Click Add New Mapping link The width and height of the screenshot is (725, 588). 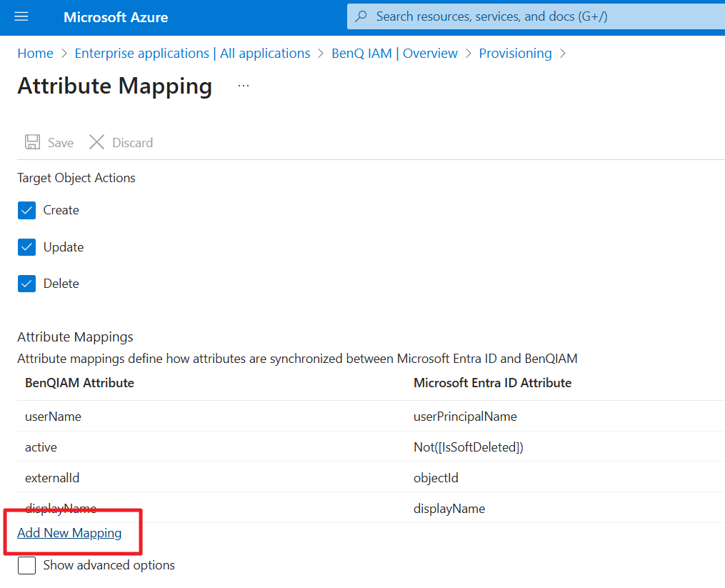[69, 533]
